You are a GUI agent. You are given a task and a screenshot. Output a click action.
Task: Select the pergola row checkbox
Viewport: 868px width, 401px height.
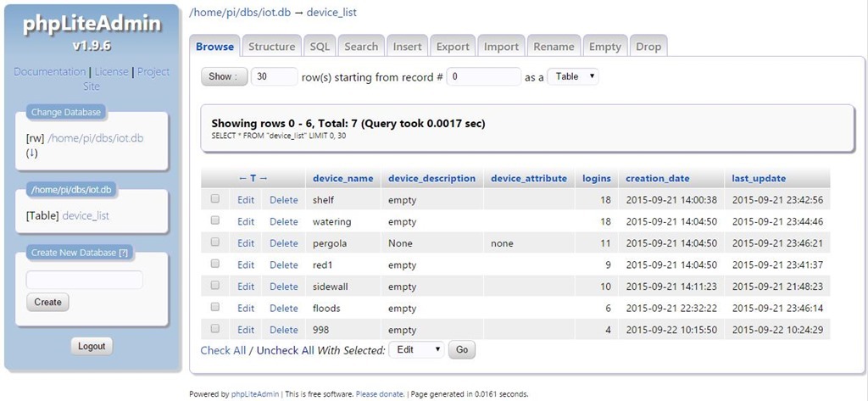(x=215, y=242)
